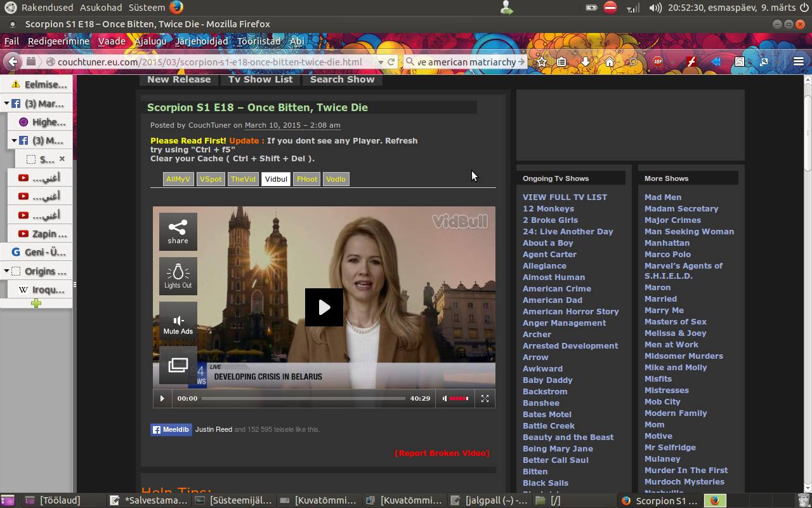Open the Tööriistad menu
This screenshot has height=508, width=812.
click(x=259, y=41)
